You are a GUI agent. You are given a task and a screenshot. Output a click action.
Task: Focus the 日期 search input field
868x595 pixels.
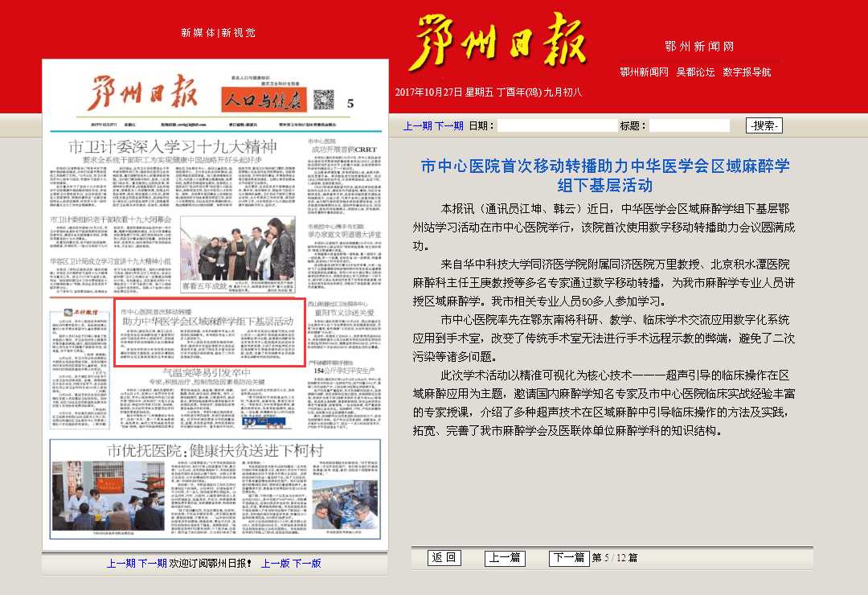(558, 125)
